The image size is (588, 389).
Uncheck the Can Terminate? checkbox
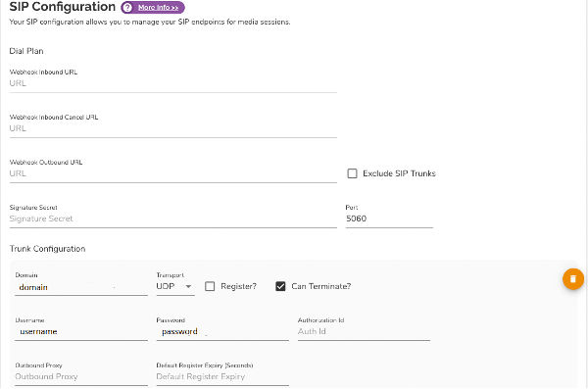point(280,286)
